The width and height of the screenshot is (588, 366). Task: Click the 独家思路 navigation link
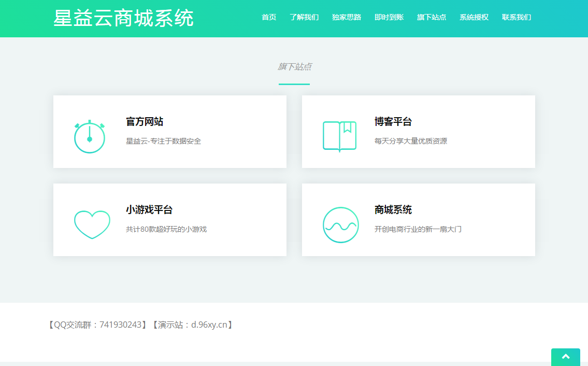point(346,17)
